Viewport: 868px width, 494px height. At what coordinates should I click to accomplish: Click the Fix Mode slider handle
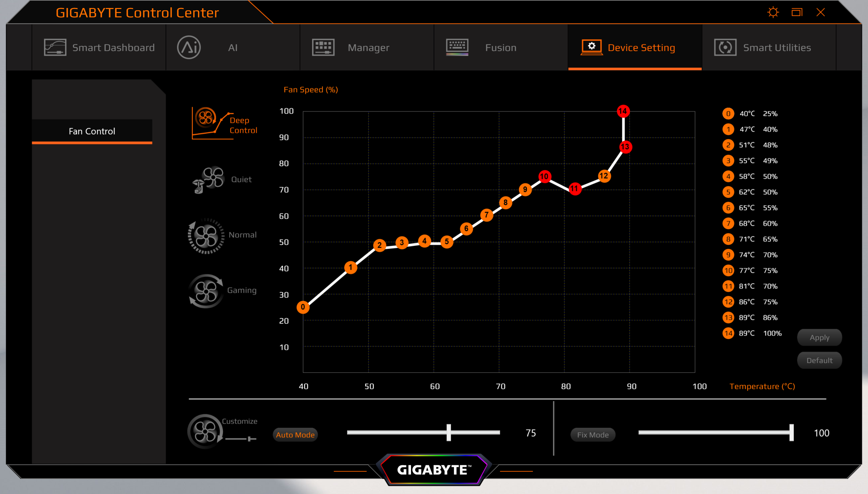pos(791,432)
